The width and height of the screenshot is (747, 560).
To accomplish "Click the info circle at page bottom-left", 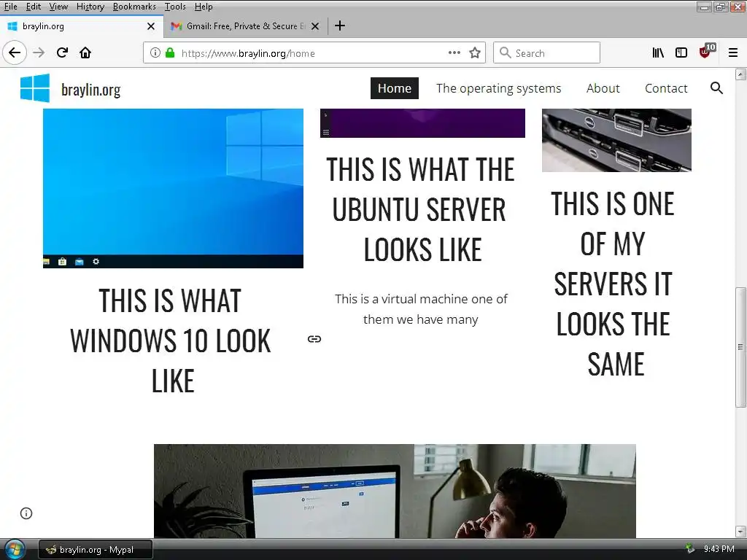I will coord(26,513).
